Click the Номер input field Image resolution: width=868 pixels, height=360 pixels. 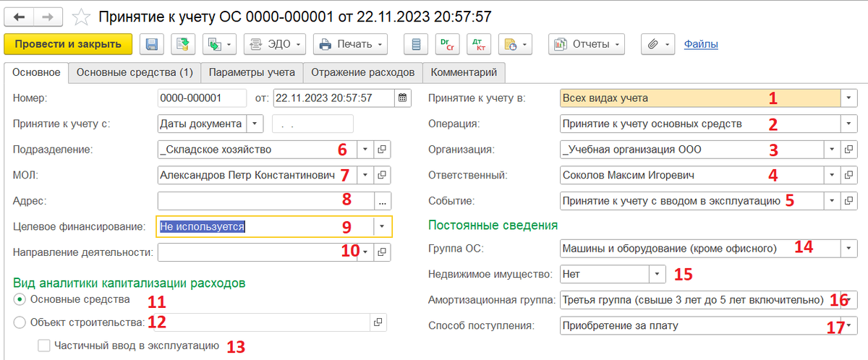click(x=201, y=98)
